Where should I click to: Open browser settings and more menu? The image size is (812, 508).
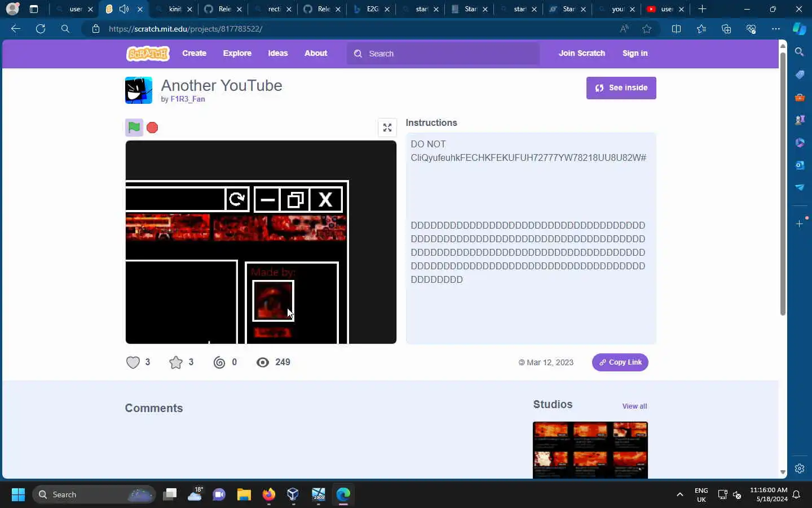click(x=776, y=29)
